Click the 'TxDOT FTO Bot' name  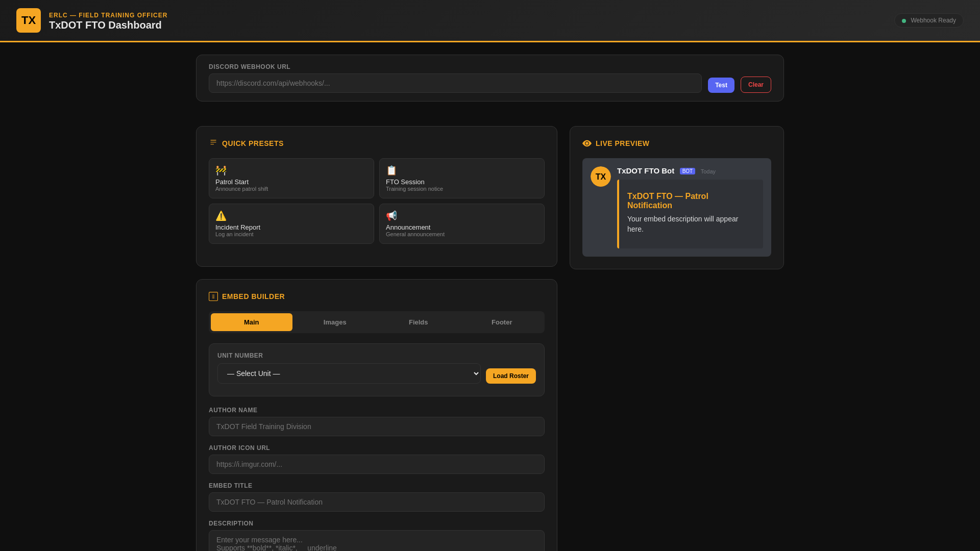point(646,171)
